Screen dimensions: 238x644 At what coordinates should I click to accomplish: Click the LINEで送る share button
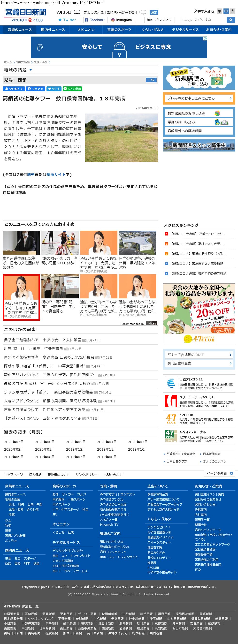72,89
